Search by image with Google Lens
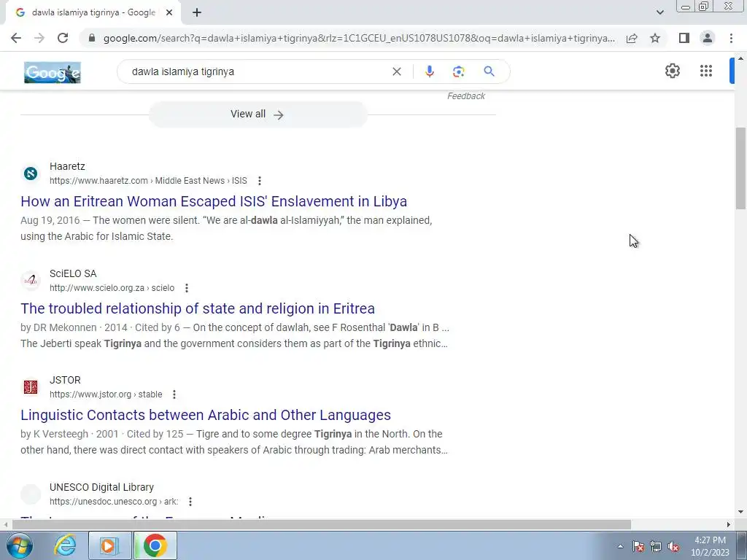Screen dimensions: 747x560 458,71
